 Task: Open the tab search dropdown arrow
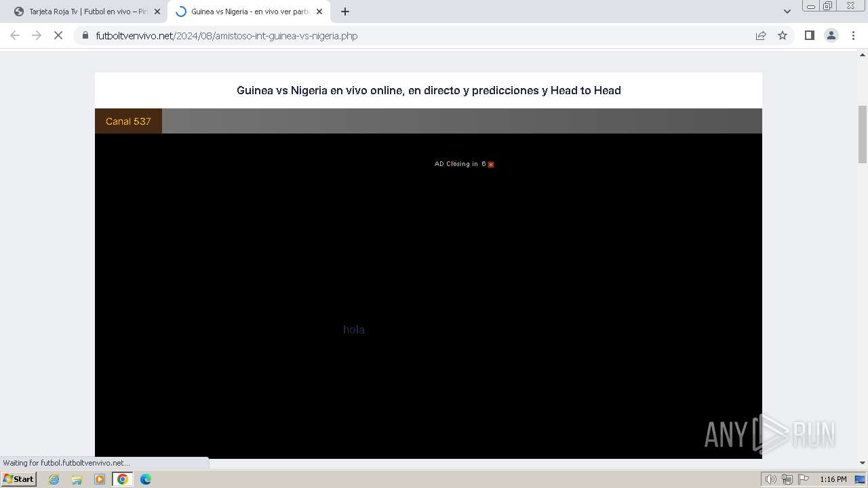tap(787, 12)
